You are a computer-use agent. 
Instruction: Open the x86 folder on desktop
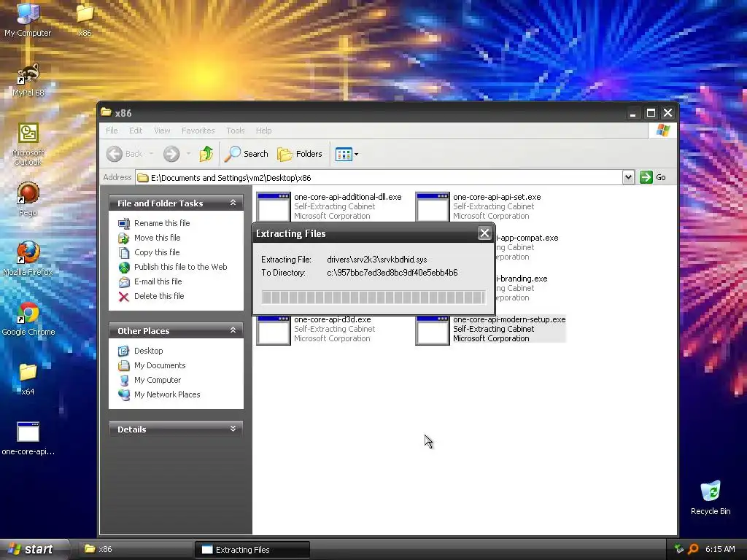coord(85,20)
